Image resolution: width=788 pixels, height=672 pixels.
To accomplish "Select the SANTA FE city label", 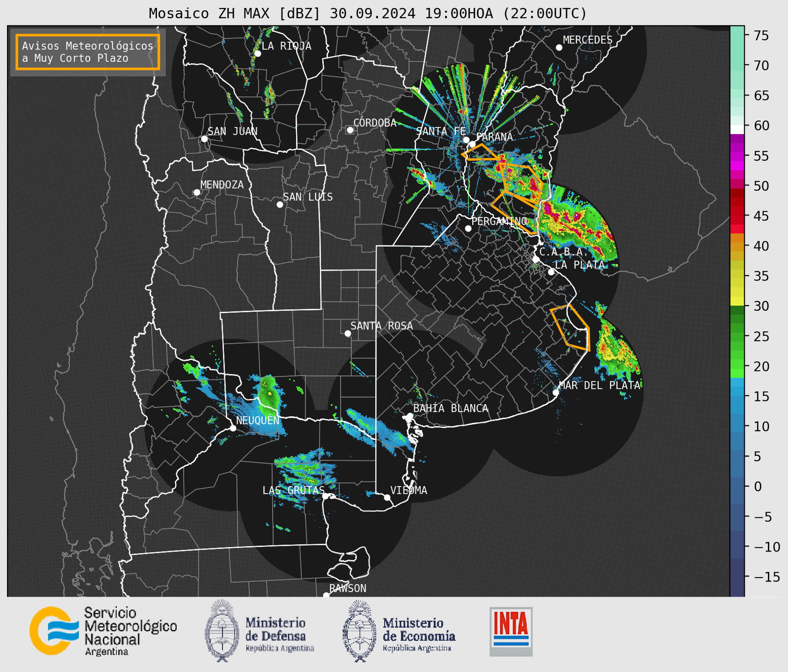I will click(441, 131).
